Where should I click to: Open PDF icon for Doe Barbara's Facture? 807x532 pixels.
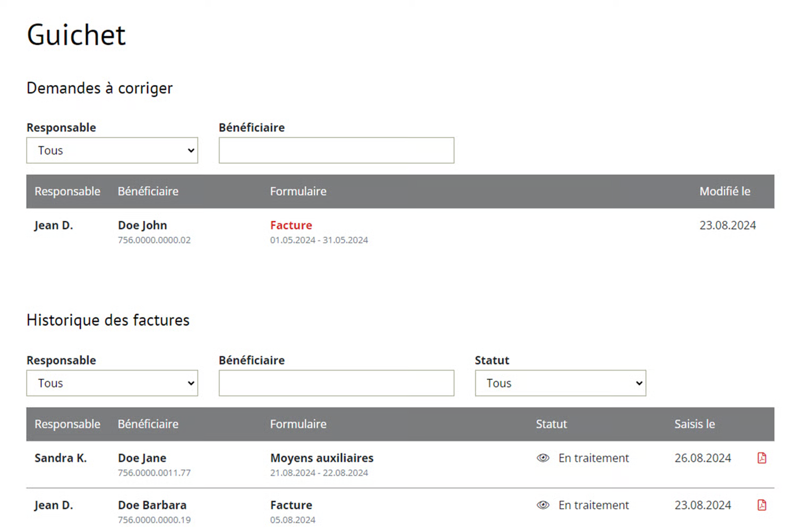tap(761, 505)
